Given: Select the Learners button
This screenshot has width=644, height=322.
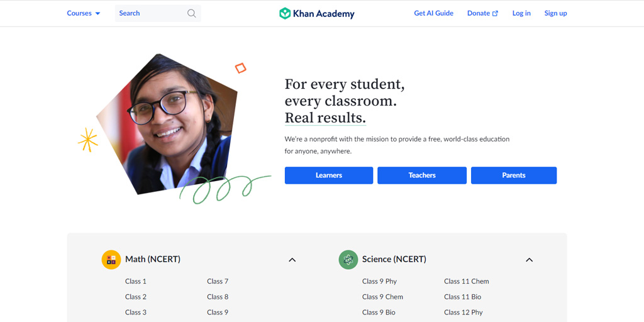Looking at the screenshot, I should (329, 175).
